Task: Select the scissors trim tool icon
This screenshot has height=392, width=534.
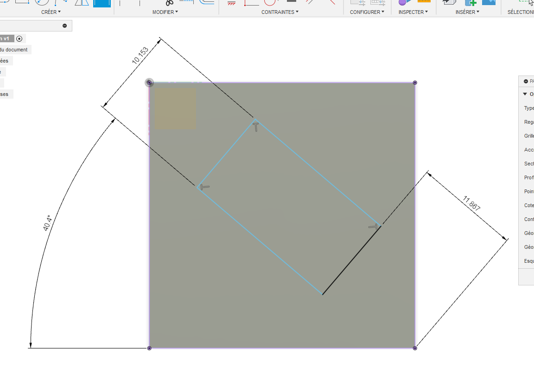Action: 169,3
